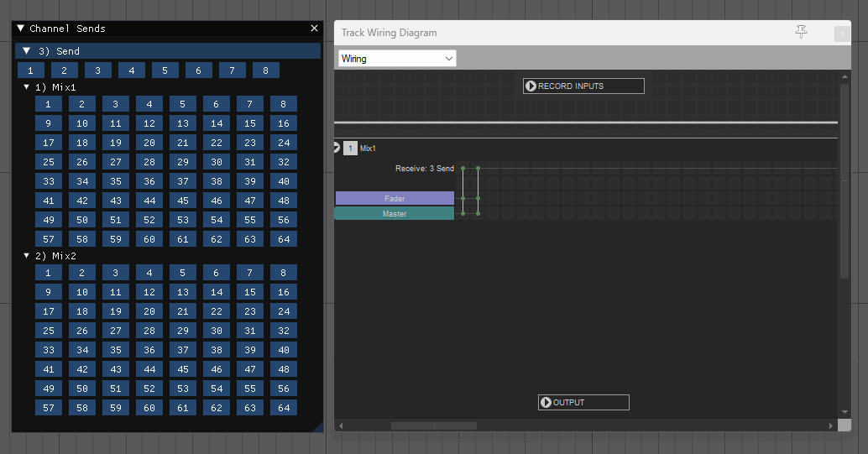Image resolution: width=868 pixels, height=454 pixels.
Task: Click the track arrow icon beside Mix1
Action: 336,148
